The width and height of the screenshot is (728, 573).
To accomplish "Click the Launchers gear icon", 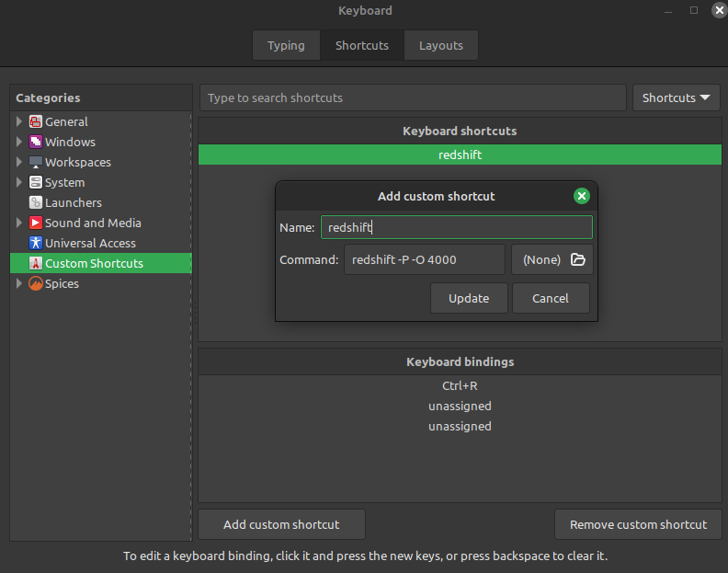I will point(36,202).
